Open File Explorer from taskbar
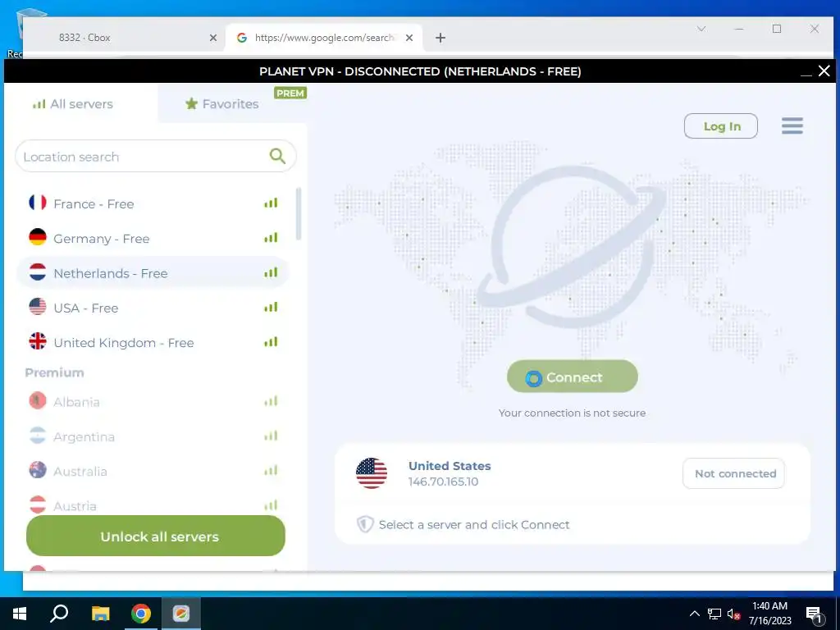Screen dimensions: 840x630 pos(100,614)
